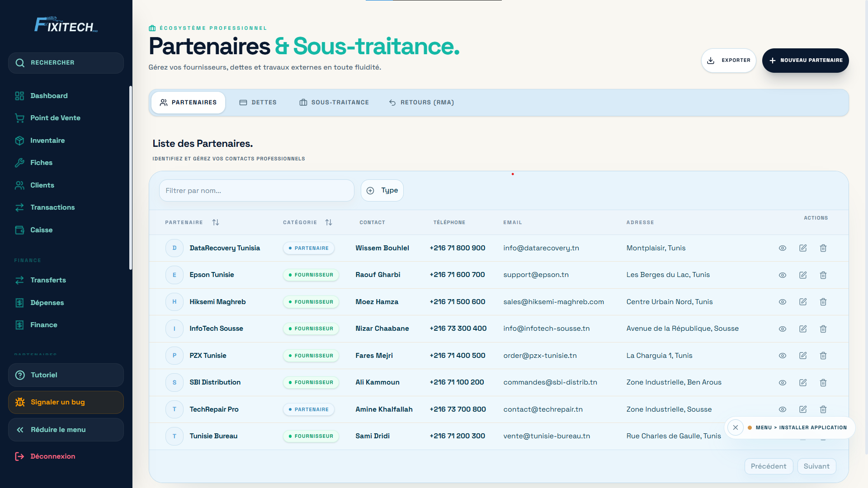868x488 pixels.
Task: Open Inventaire from the sidebar
Action: pyautogui.click(x=47, y=141)
